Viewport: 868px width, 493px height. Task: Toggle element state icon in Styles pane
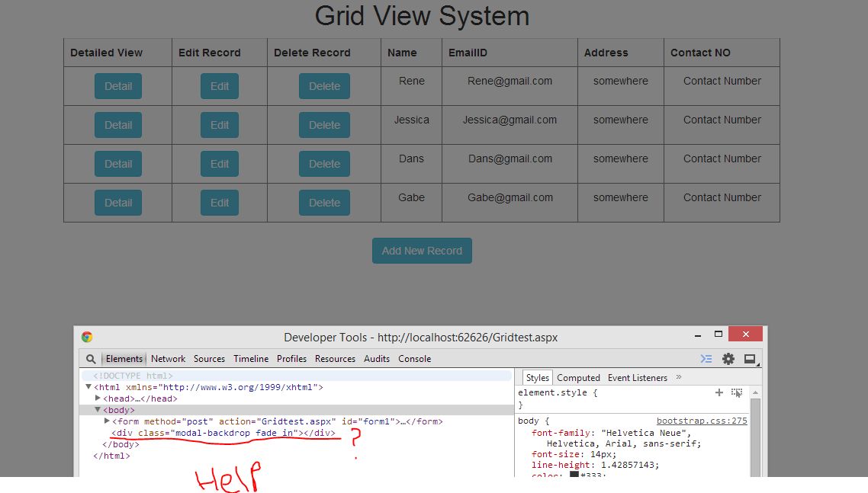736,392
